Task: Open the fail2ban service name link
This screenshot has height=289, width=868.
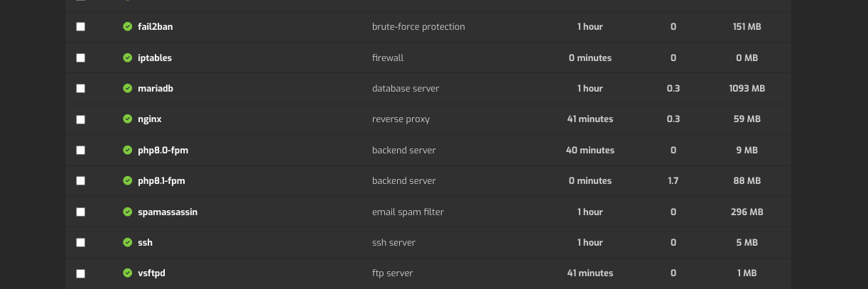Action: 155,27
